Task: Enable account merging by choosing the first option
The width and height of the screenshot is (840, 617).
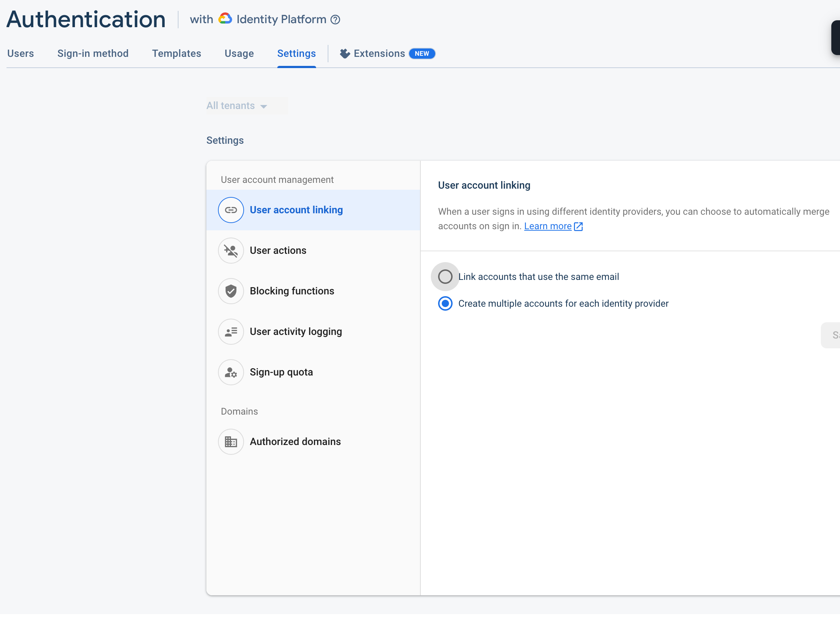Action: pyautogui.click(x=445, y=276)
